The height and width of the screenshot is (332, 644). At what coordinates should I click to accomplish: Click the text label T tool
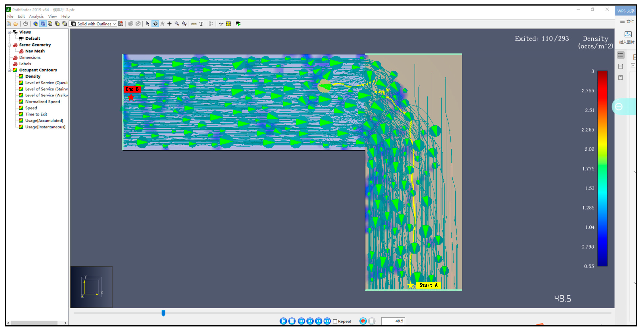(x=201, y=24)
